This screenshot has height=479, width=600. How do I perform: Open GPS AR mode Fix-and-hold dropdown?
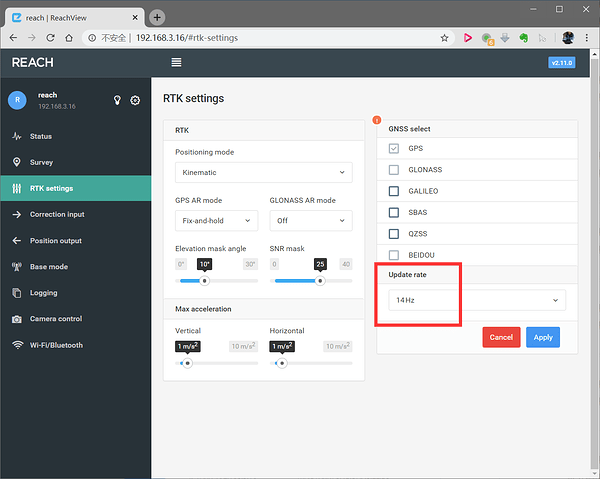[x=217, y=220]
